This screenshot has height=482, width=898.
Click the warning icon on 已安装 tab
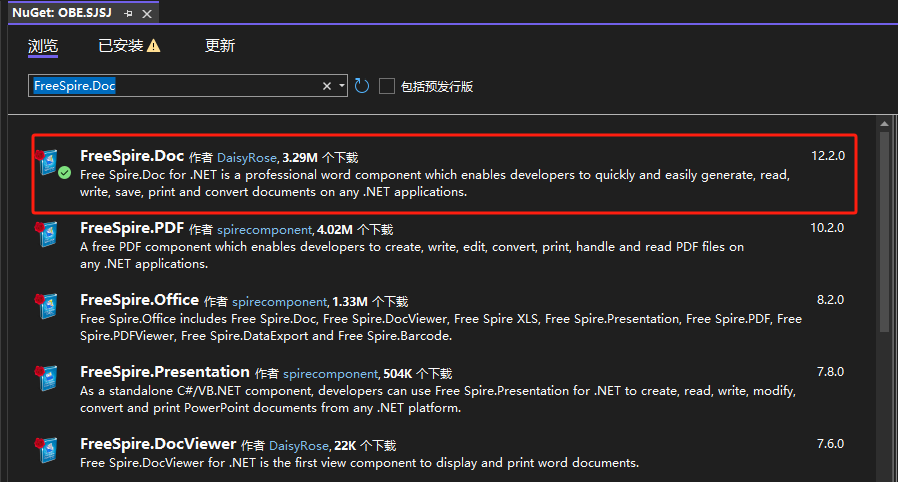pos(153,46)
